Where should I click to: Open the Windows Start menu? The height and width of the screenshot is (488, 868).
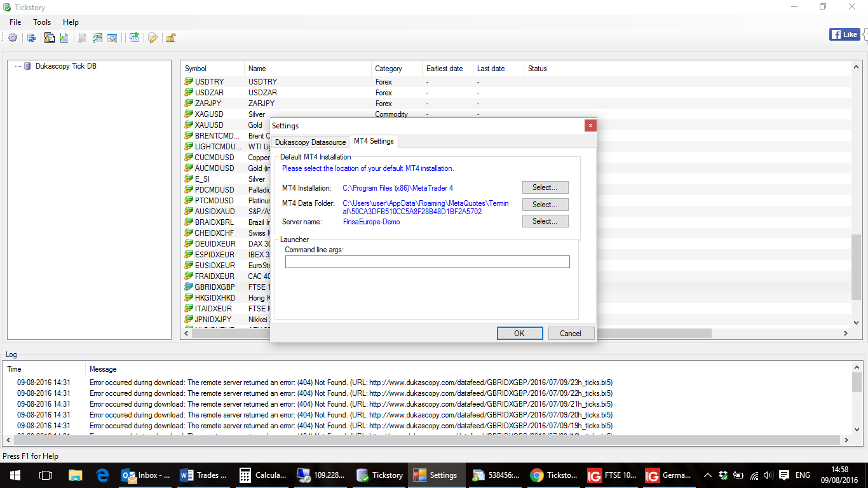(x=15, y=475)
